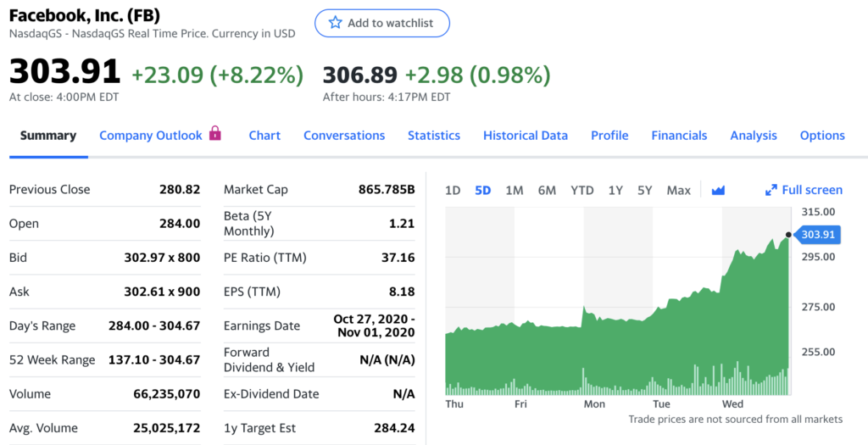The image size is (868, 445).
Task: Click the star icon in Add to watchlist
Action: (x=335, y=23)
